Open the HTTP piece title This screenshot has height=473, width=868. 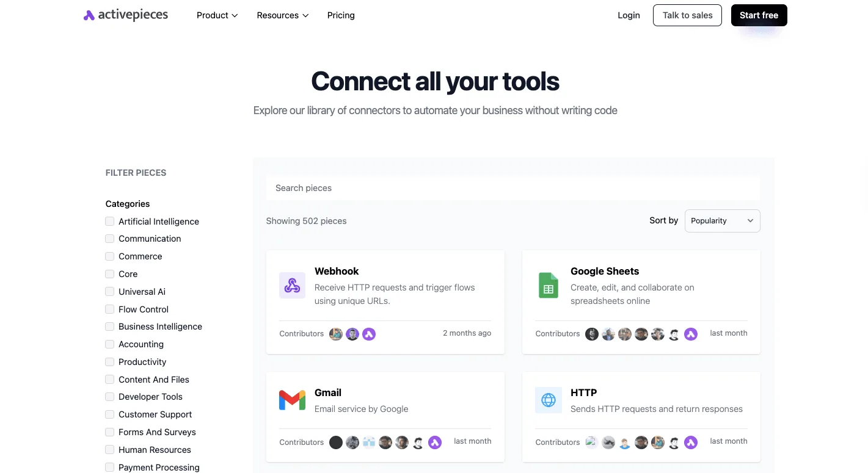pyautogui.click(x=584, y=392)
